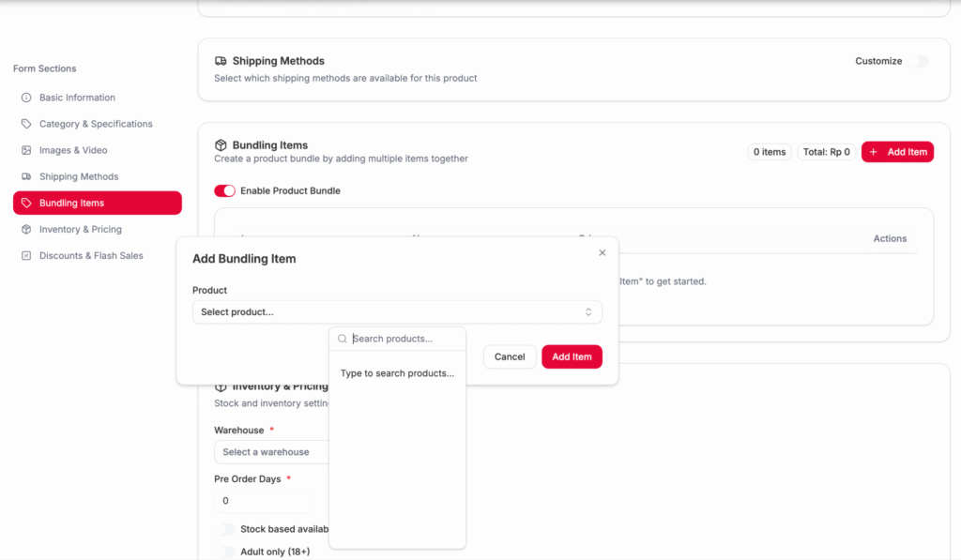
Task: Click the Inventory & Pricing box icon
Action: [26, 229]
